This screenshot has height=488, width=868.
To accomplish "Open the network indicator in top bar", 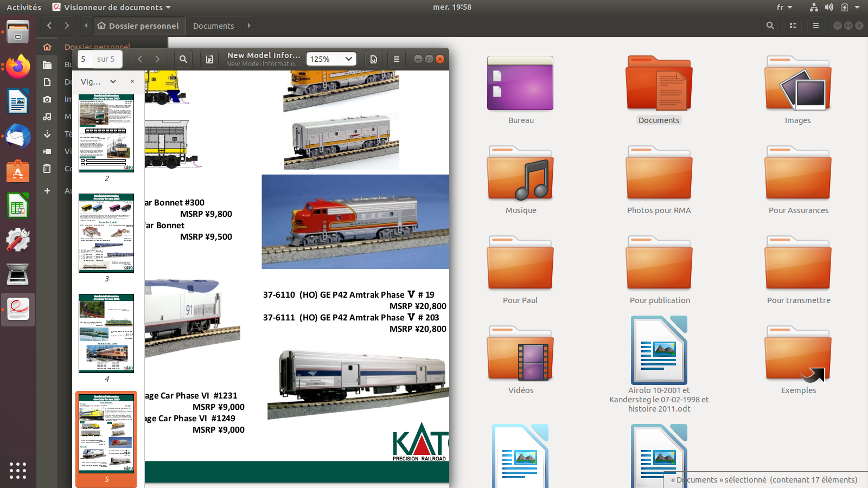I will [814, 7].
